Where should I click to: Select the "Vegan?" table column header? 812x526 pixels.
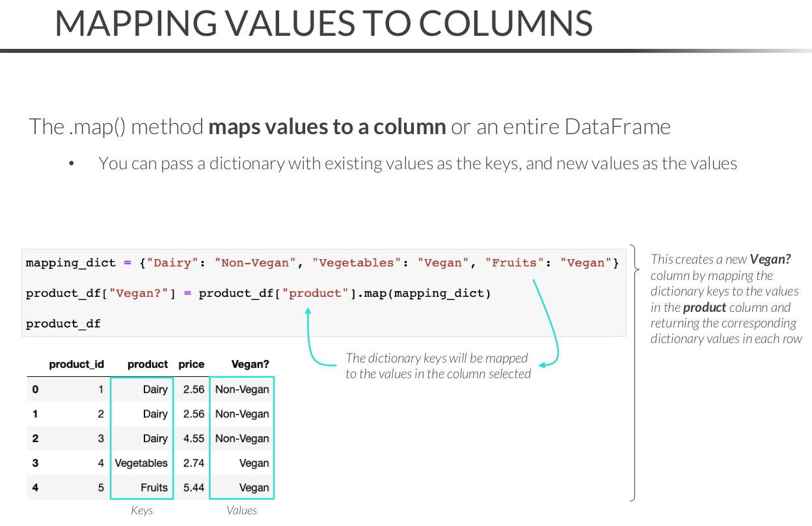[x=250, y=365]
